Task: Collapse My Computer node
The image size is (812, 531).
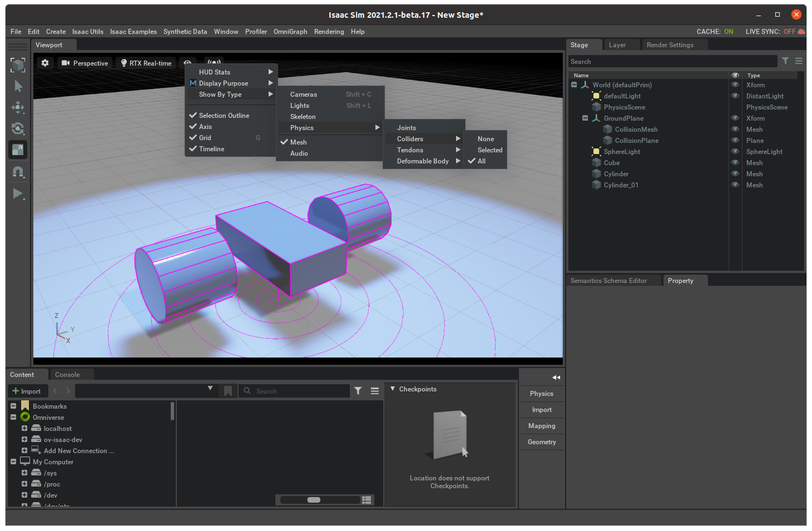Action: click(x=13, y=461)
